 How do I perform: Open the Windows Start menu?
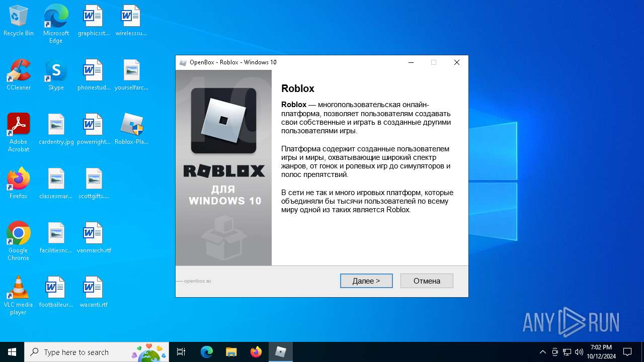coord(12,352)
